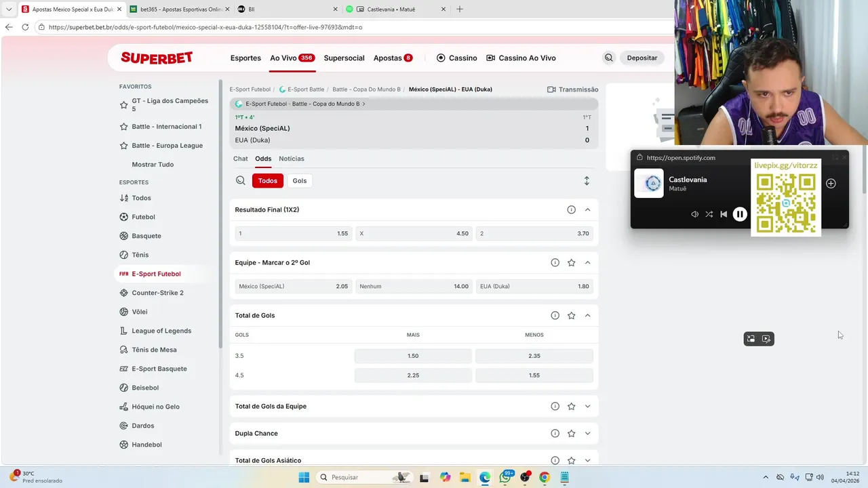The width and height of the screenshot is (868, 488).
Task: Expand the Dupla Chance section
Action: [587, 433]
